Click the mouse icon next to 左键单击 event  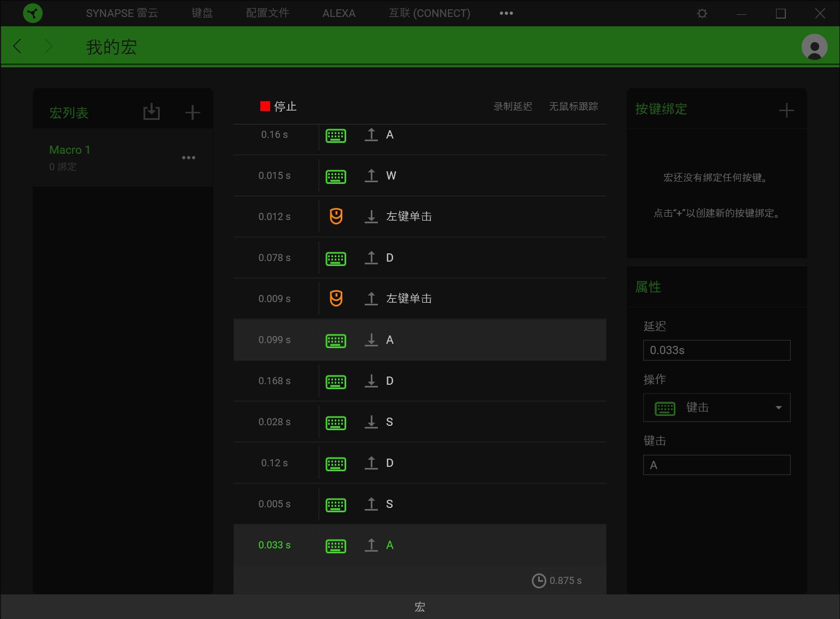[x=336, y=216]
